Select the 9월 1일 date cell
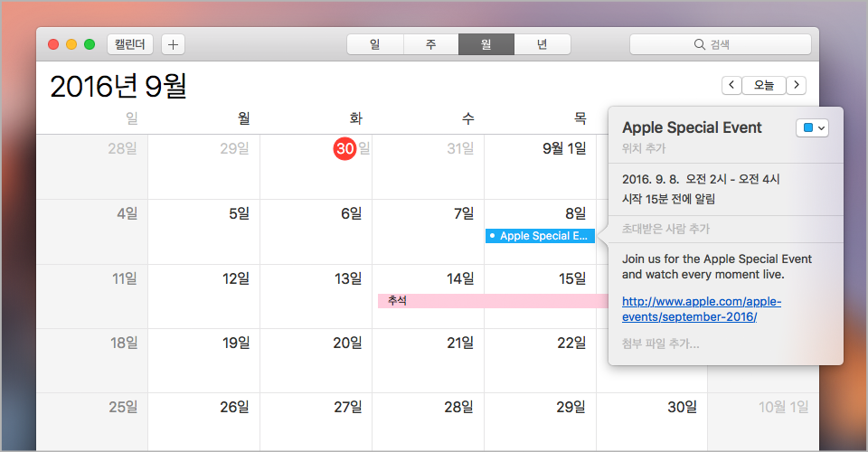This screenshot has width=868, height=452. pyautogui.click(x=541, y=167)
